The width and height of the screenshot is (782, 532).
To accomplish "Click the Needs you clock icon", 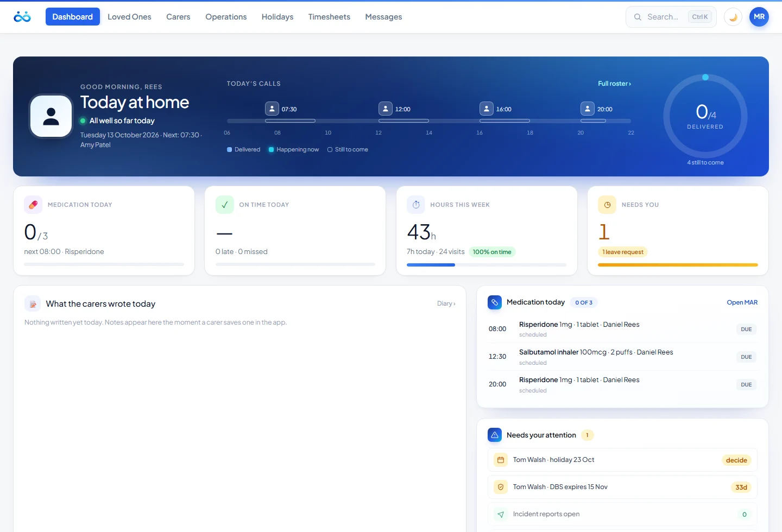I will [607, 205].
